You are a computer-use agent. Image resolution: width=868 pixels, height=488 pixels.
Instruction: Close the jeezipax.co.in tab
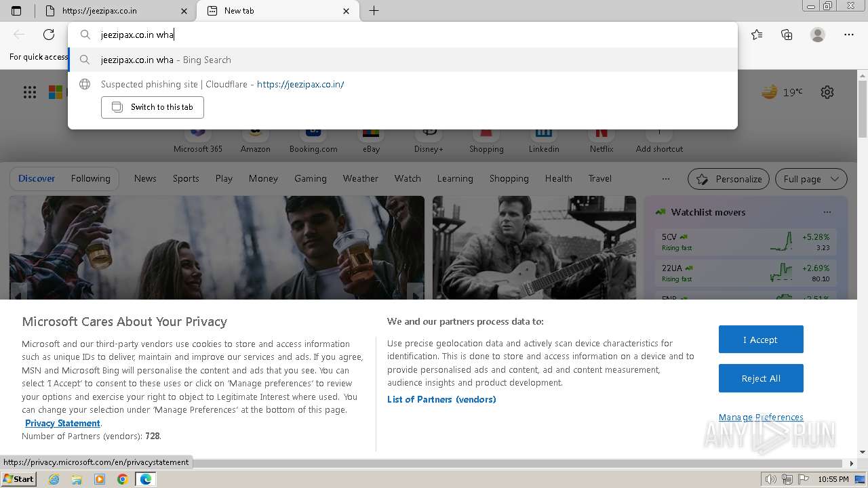point(184,11)
